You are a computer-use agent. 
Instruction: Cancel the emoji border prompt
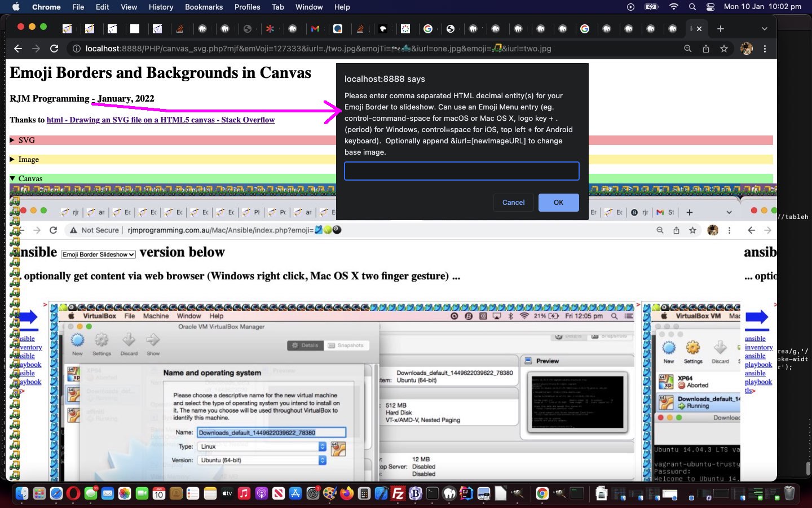pyautogui.click(x=513, y=202)
